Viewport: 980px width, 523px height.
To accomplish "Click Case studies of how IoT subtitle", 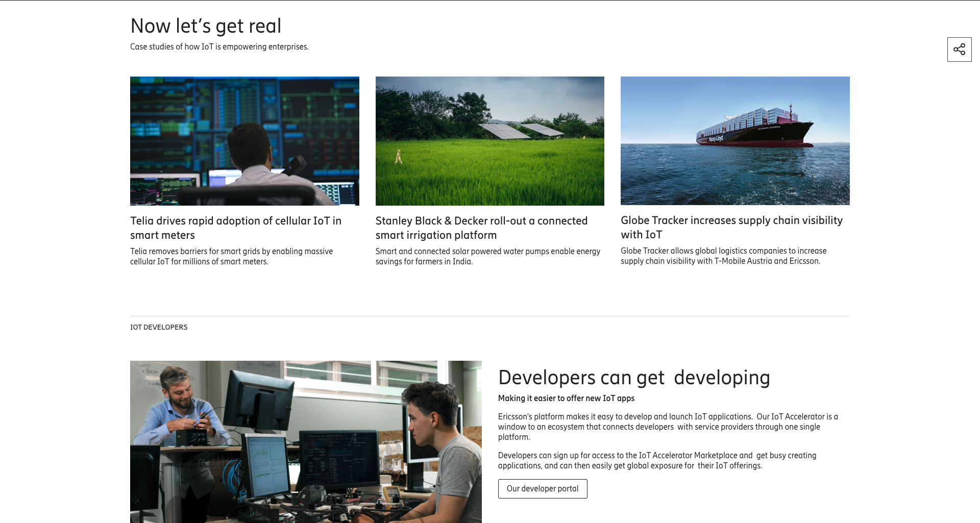I will tap(219, 46).
